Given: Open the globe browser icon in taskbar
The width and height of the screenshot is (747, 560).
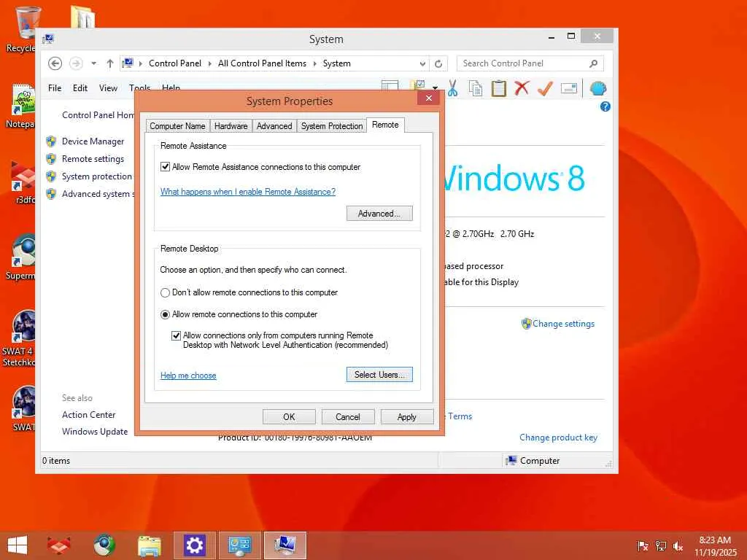Looking at the screenshot, I should (104, 545).
